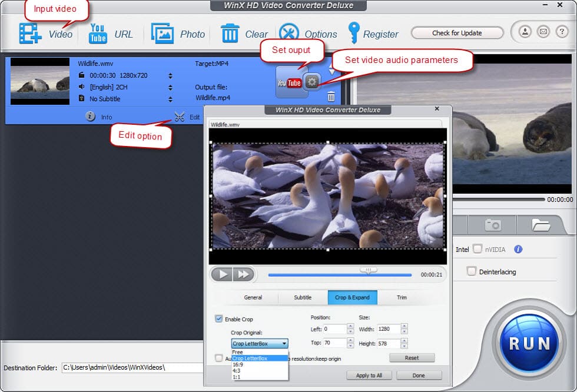This screenshot has width=577, height=392.
Task: Open the camera snapshot tab
Action: coord(492,225)
